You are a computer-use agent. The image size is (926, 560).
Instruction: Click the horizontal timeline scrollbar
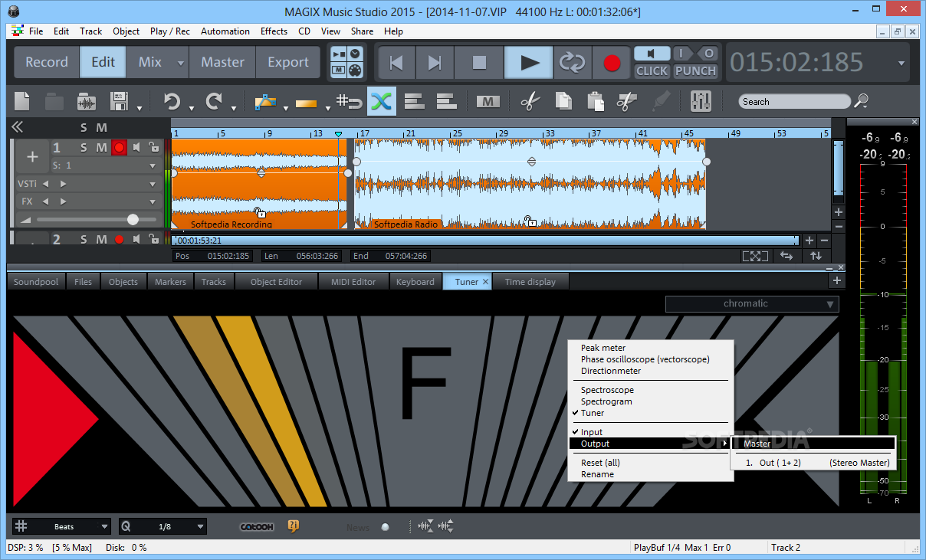[x=485, y=241]
